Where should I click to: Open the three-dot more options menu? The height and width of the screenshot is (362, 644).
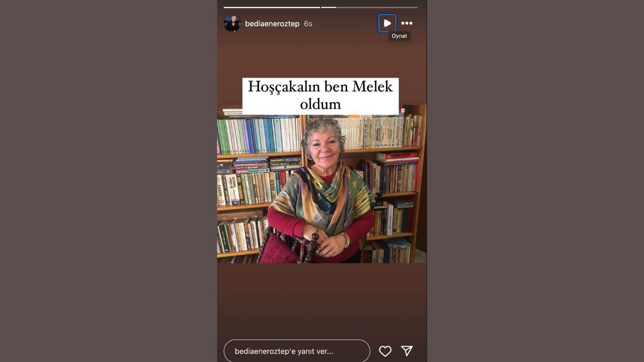(407, 23)
